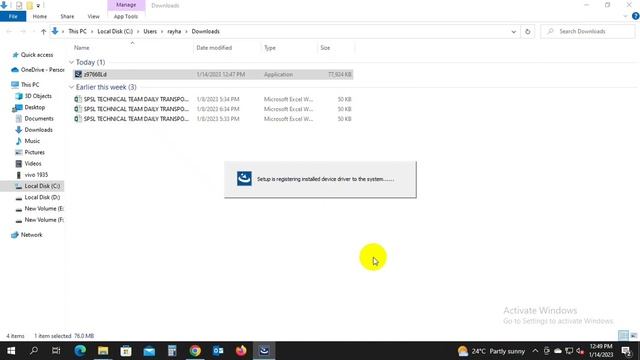
Task: Launch Microsoft Edge from taskbar
Action: click(x=80, y=351)
